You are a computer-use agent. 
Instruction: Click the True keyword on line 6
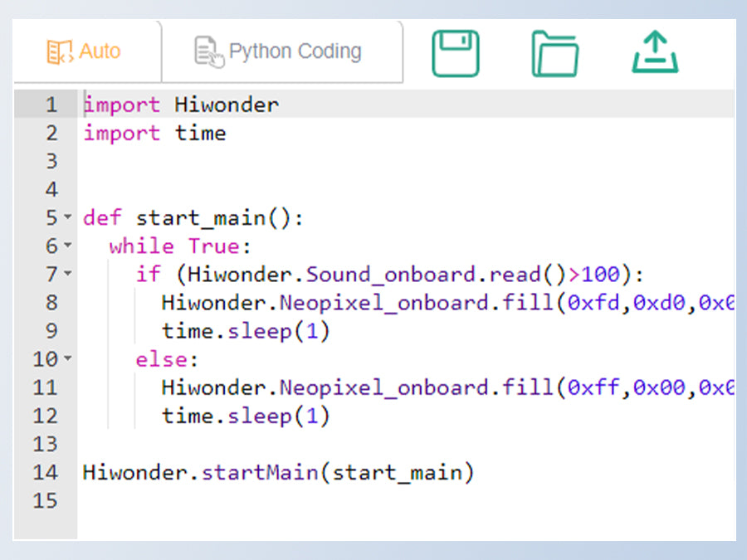point(213,246)
